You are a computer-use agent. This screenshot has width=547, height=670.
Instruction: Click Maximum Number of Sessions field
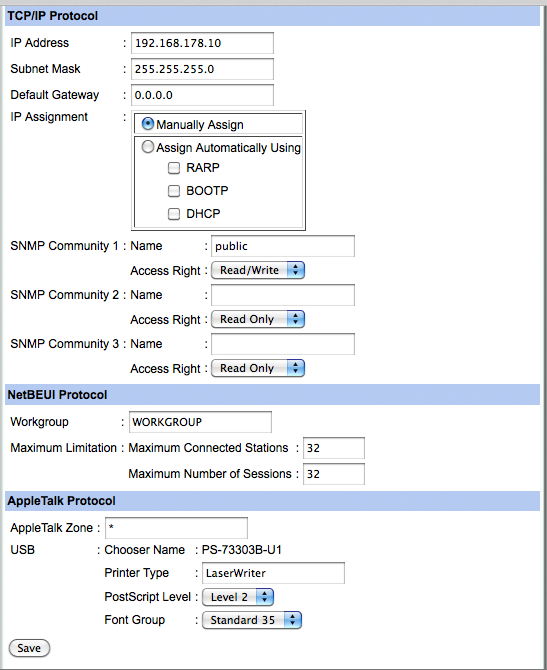click(334, 474)
